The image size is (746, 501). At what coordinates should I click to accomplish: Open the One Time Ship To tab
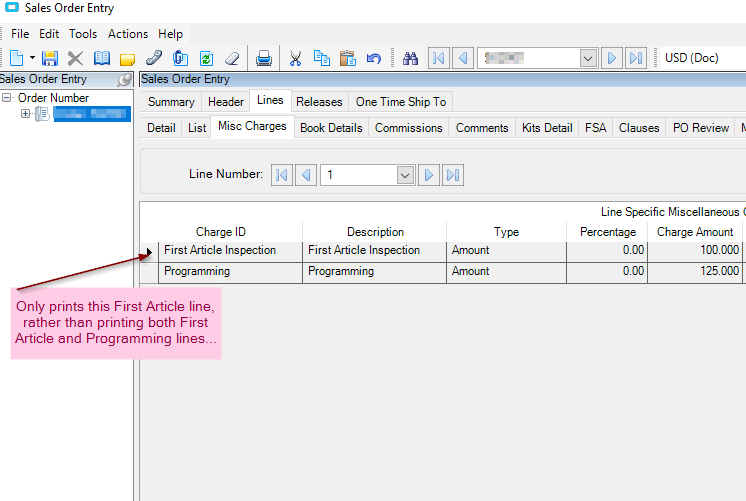[401, 102]
